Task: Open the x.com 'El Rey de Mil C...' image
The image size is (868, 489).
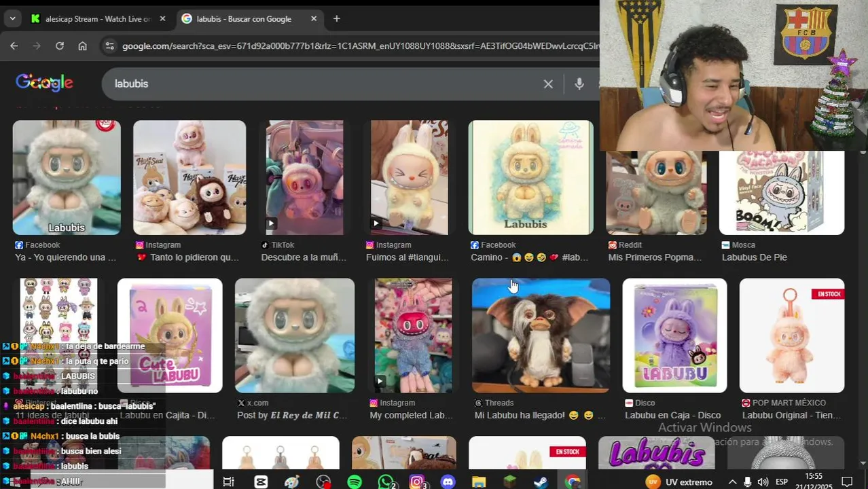Action: [295, 336]
